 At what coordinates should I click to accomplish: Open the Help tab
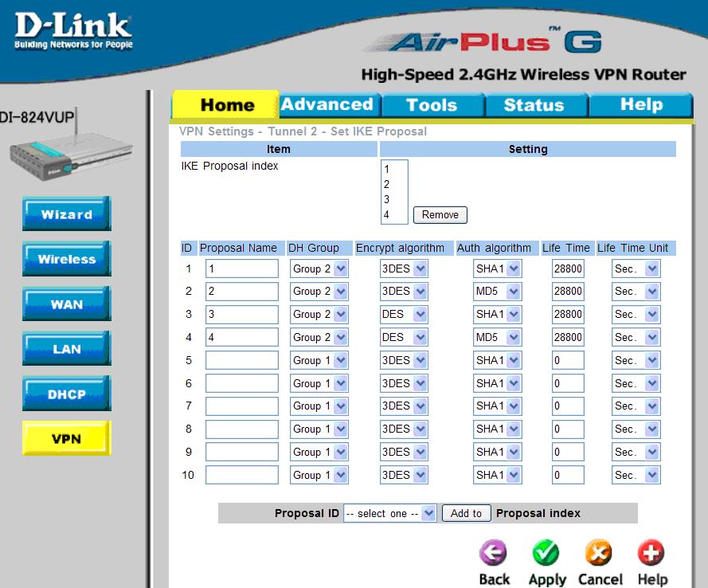tap(641, 105)
